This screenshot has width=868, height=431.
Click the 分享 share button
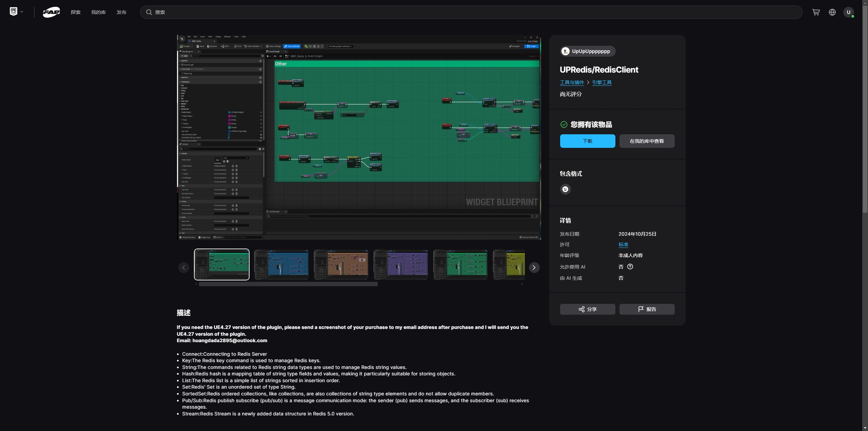(x=587, y=309)
